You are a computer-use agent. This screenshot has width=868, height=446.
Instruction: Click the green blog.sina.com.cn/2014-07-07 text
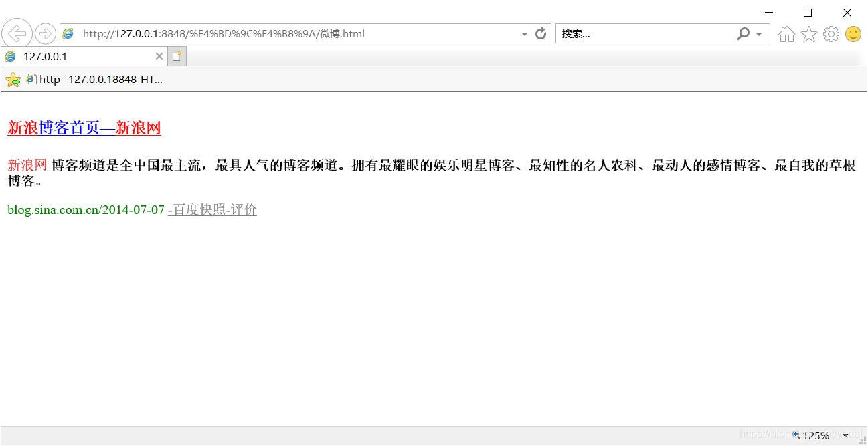click(86, 210)
